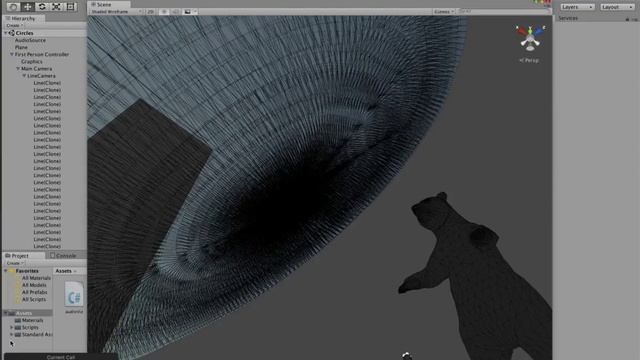Select the Circles scene row

44,33
